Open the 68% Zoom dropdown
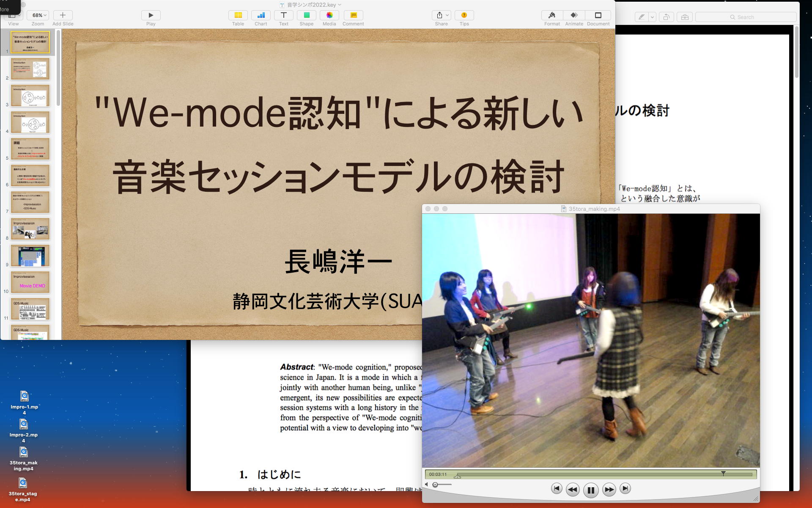812x508 pixels. pos(38,16)
